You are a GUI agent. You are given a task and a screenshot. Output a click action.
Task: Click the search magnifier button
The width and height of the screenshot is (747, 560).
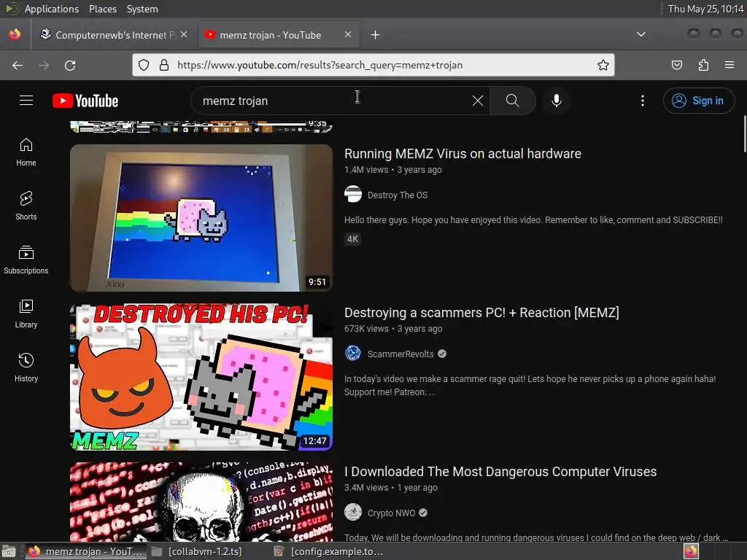click(513, 101)
